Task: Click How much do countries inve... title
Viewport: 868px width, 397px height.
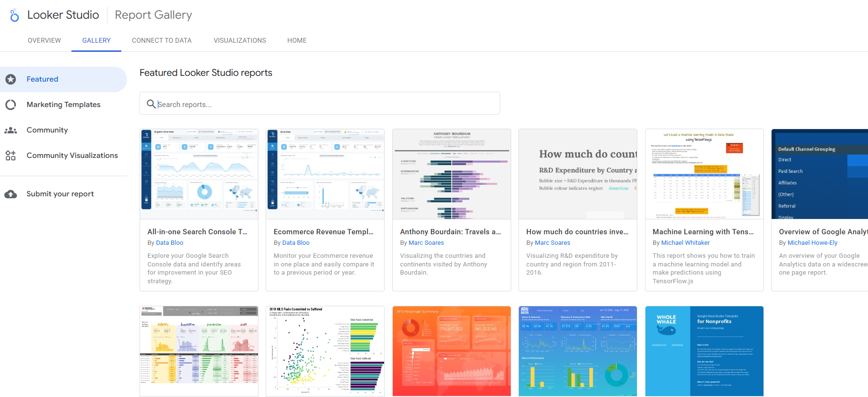Action: 577,232
